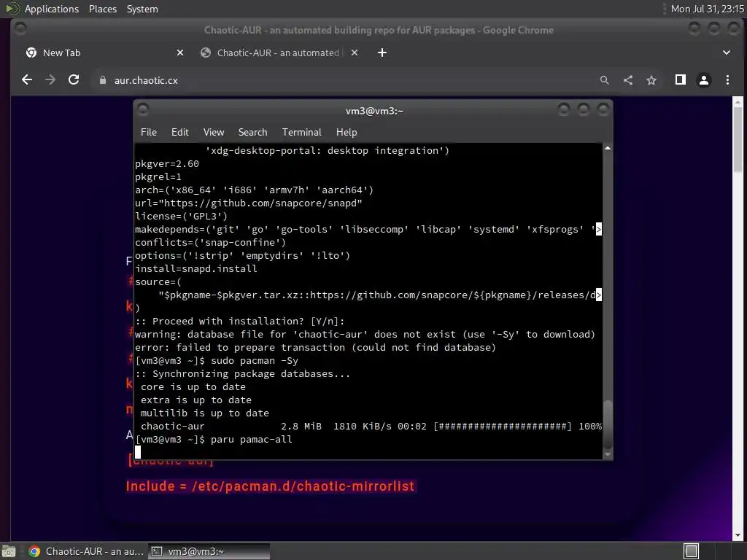The width and height of the screenshot is (747, 560).
Task: Open the System menu
Action: 142,9
